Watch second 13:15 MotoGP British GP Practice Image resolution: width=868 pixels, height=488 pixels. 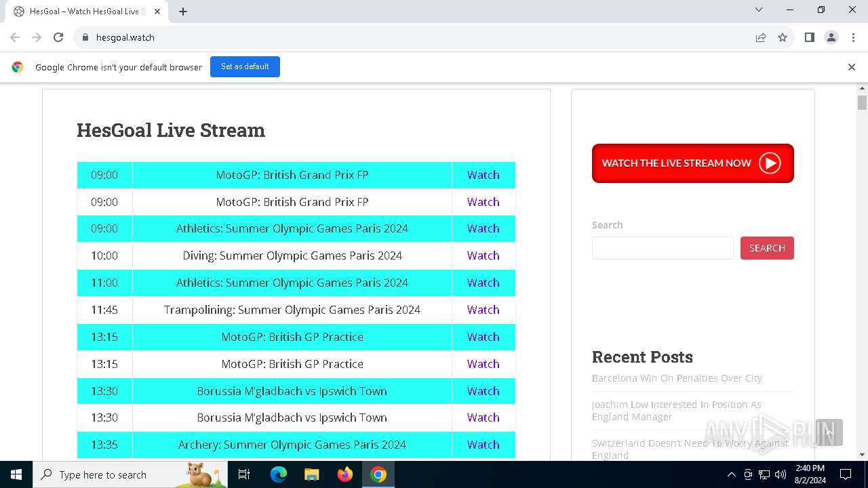pos(484,364)
